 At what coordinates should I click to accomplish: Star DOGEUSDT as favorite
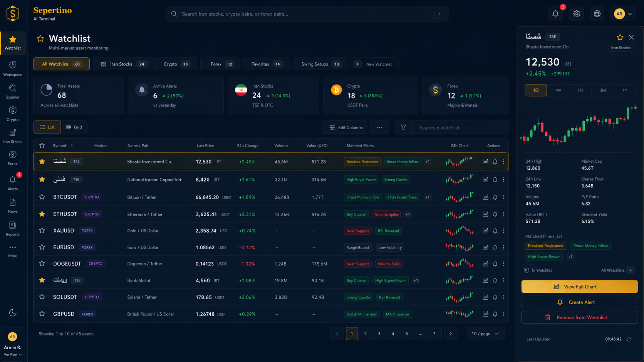coord(42,264)
